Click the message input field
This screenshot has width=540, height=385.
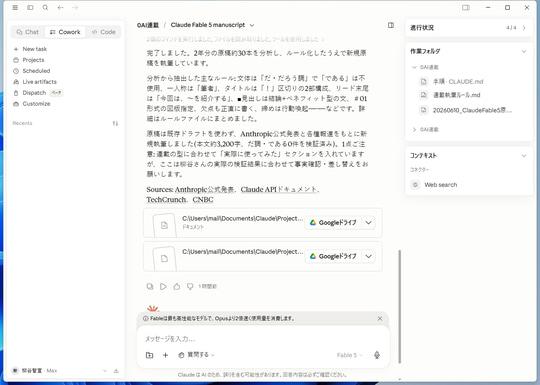pyautogui.click(x=263, y=339)
